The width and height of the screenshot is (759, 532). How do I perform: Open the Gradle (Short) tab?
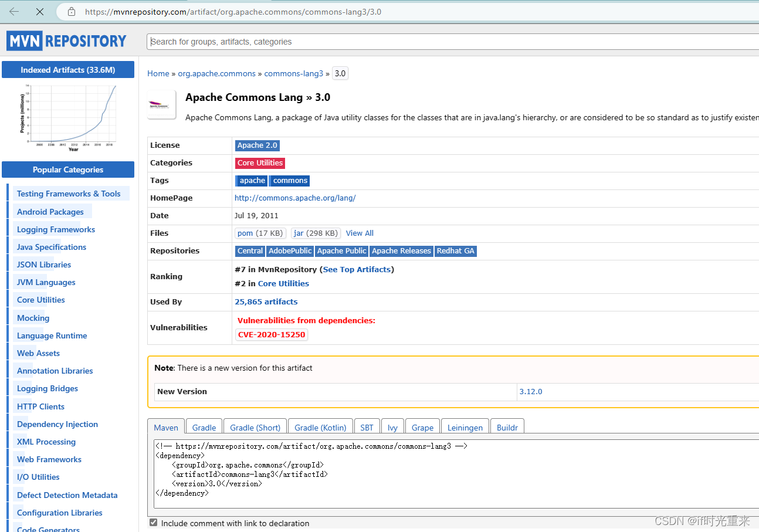(x=255, y=428)
